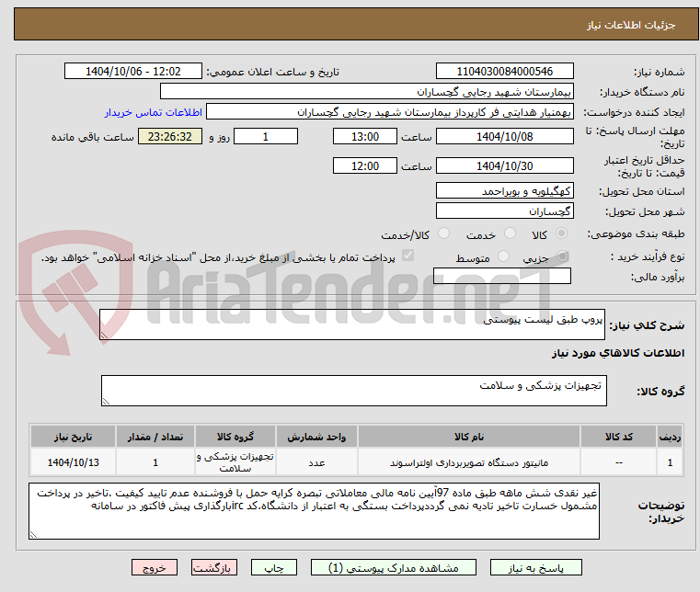Click the خروج exit button
Viewport: 700px width, 592px height.
tap(154, 567)
